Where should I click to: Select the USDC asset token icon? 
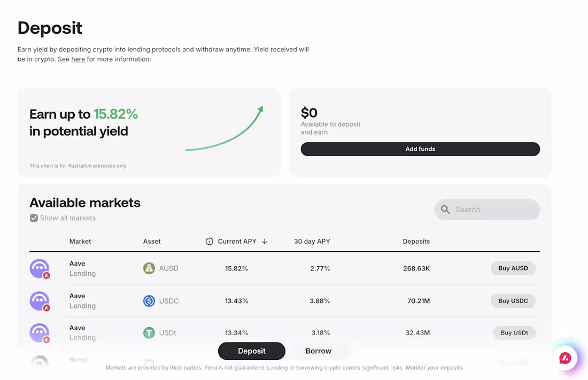[x=149, y=301]
